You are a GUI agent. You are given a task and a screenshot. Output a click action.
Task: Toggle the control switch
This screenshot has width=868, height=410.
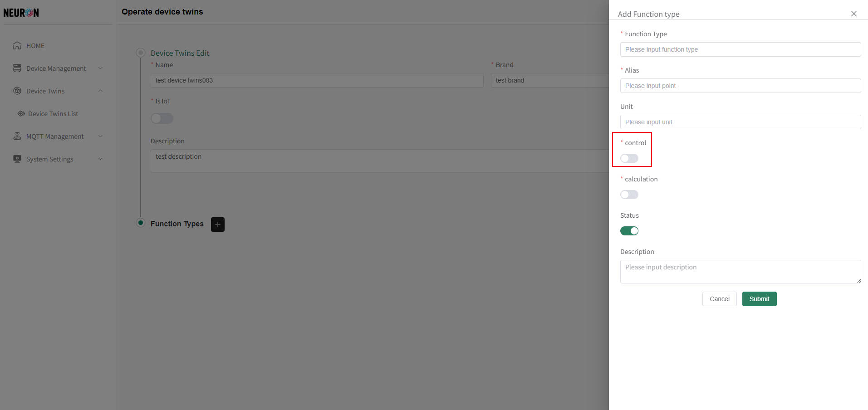click(x=629, y=158)
